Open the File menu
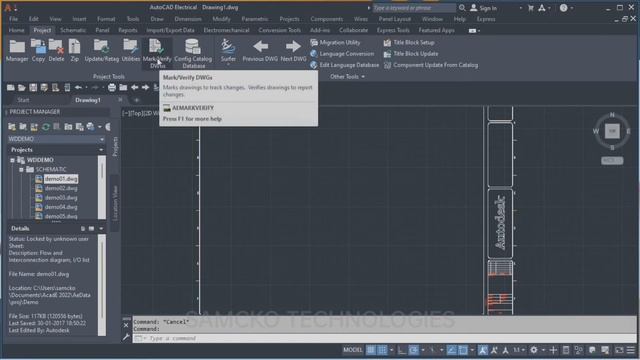Screen dimensions: 640x360 tap(13, 19)
